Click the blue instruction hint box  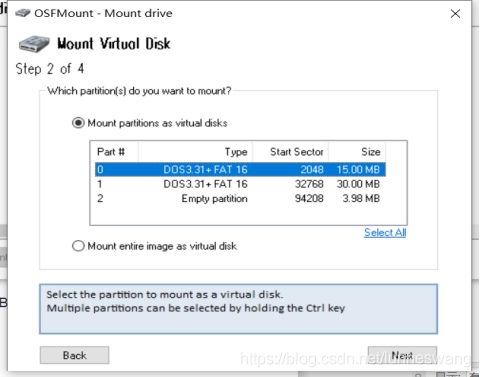point(238,309)
